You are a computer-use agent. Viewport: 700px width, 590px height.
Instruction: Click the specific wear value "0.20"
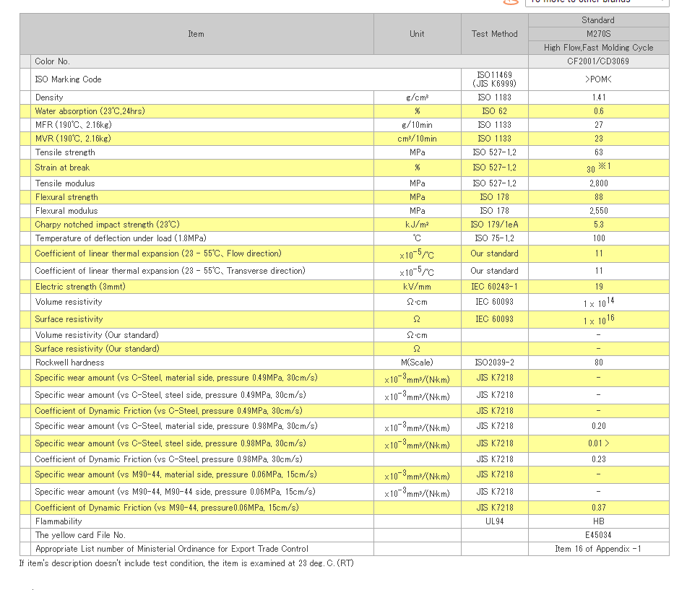(x=599, y=426)
